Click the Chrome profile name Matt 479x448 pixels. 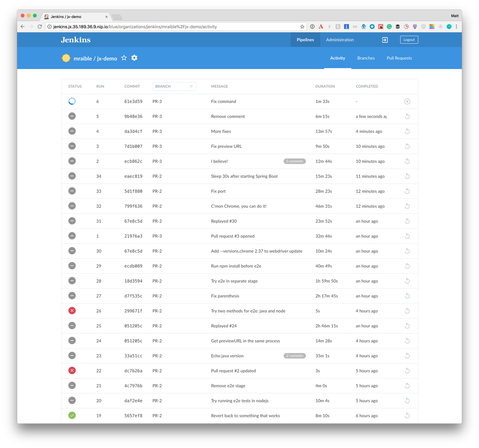[x=455, y=16]
